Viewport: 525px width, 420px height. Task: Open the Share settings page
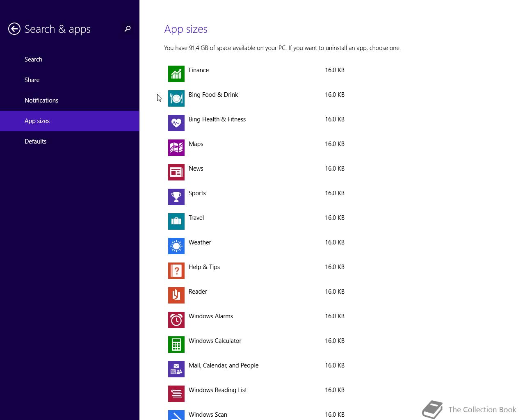(x=70, y=80)
